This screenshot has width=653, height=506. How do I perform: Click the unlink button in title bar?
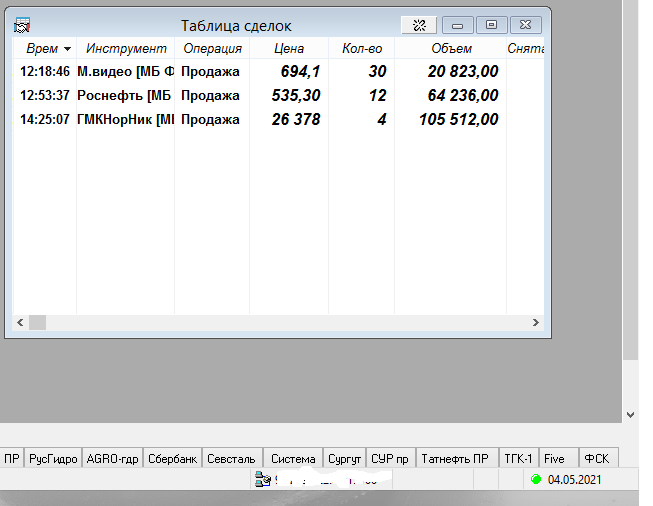click(419, 25)
